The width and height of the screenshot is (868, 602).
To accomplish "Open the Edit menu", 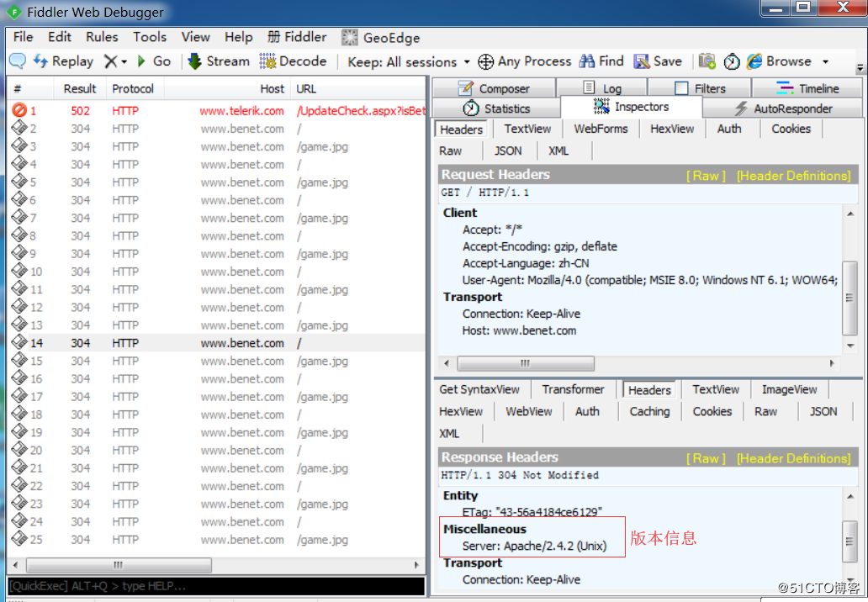I will click(59, 37).
